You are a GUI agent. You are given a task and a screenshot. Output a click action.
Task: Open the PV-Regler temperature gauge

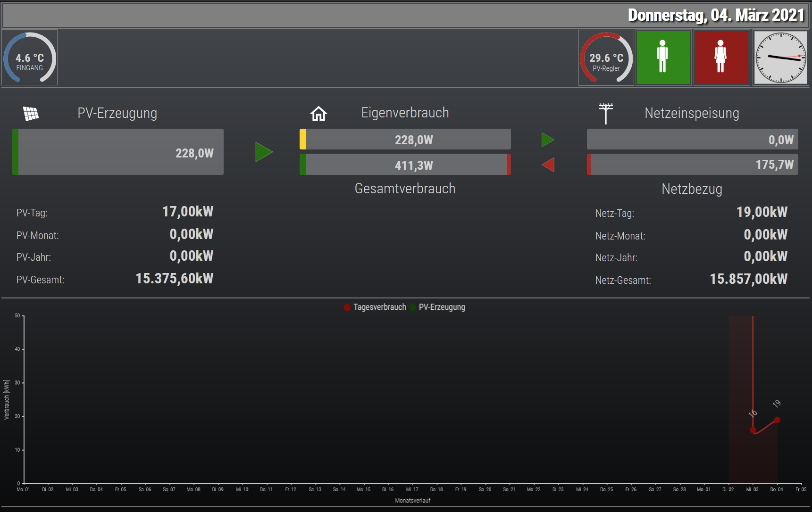(606, 58)
